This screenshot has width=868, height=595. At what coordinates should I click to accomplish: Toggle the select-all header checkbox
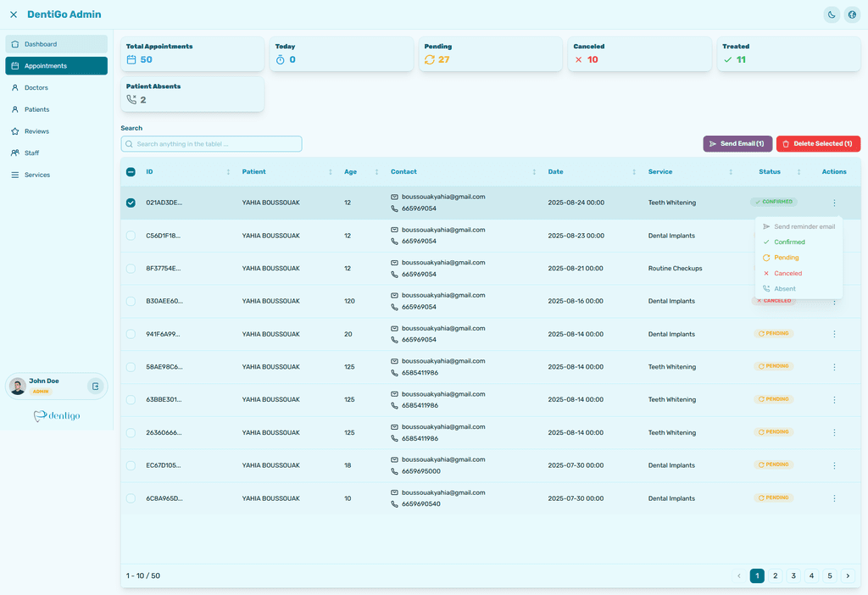click(131, 172)
